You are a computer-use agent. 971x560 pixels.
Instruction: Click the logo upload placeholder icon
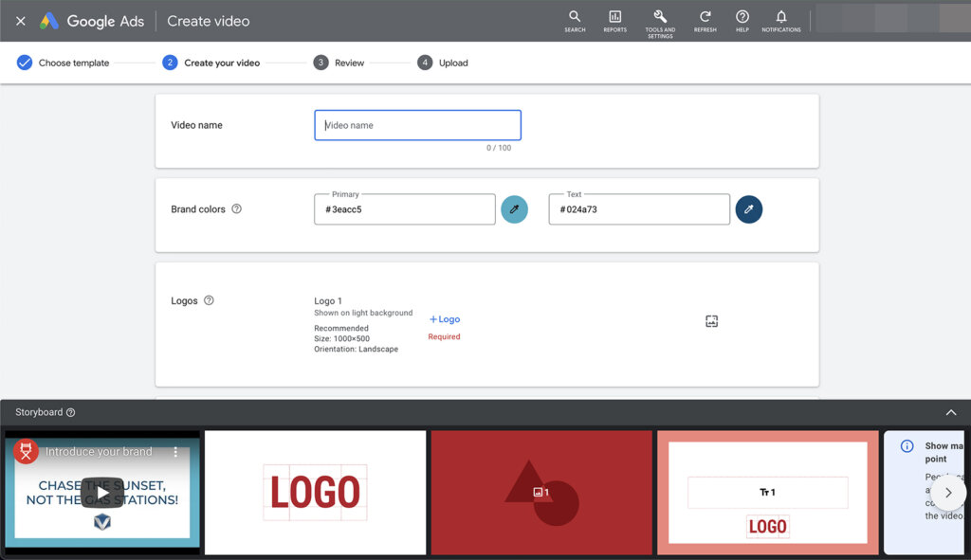coord(711,321)
